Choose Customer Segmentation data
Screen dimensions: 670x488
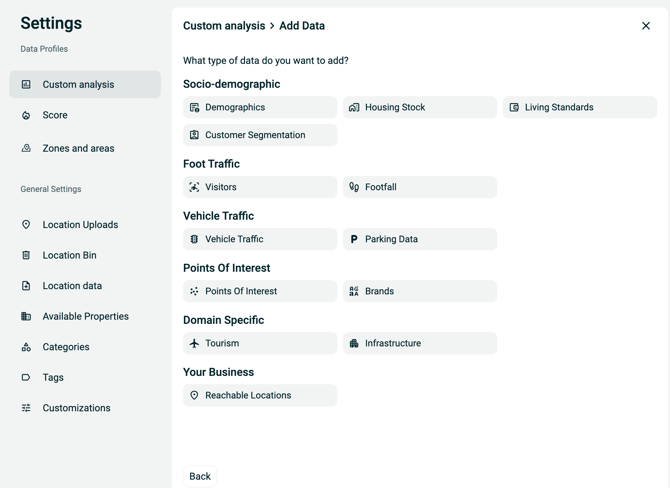tap(260, 135)
